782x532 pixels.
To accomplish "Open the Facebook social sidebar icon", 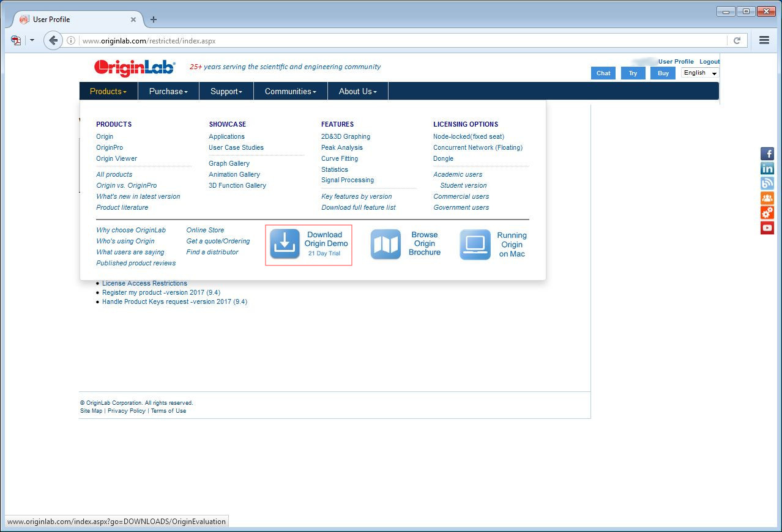I will tap(767, 154).
